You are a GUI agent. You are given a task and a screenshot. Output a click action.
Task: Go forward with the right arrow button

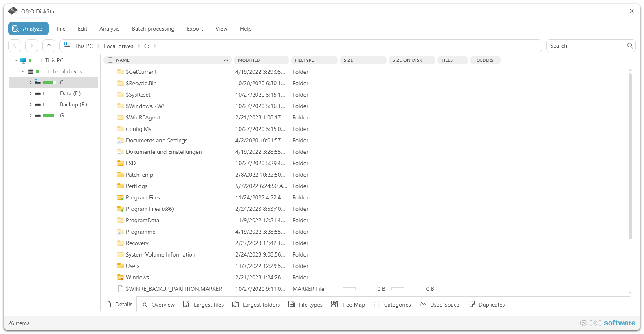(x=32, y=46)
